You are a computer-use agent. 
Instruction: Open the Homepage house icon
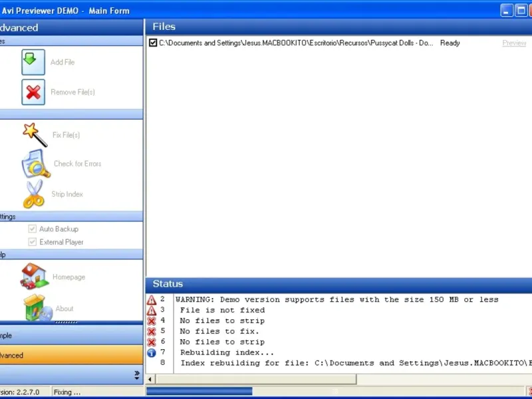click(34, 277)
